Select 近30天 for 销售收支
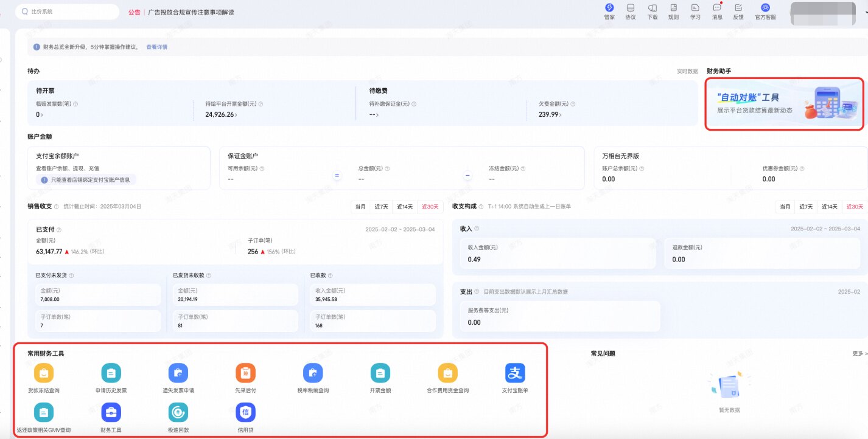The height and width of the screenshot is (439, 868). pos(429,207)
